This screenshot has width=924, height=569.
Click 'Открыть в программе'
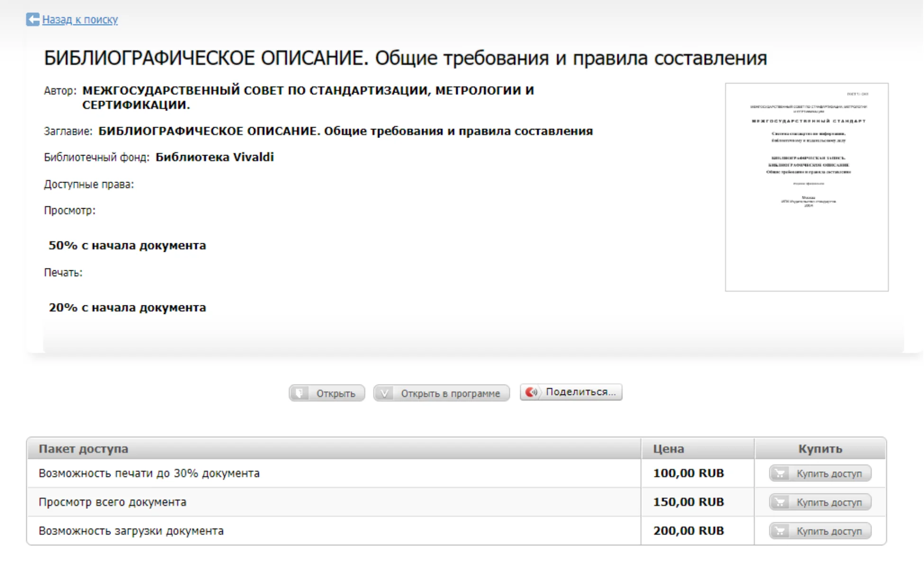pos(450,393)
